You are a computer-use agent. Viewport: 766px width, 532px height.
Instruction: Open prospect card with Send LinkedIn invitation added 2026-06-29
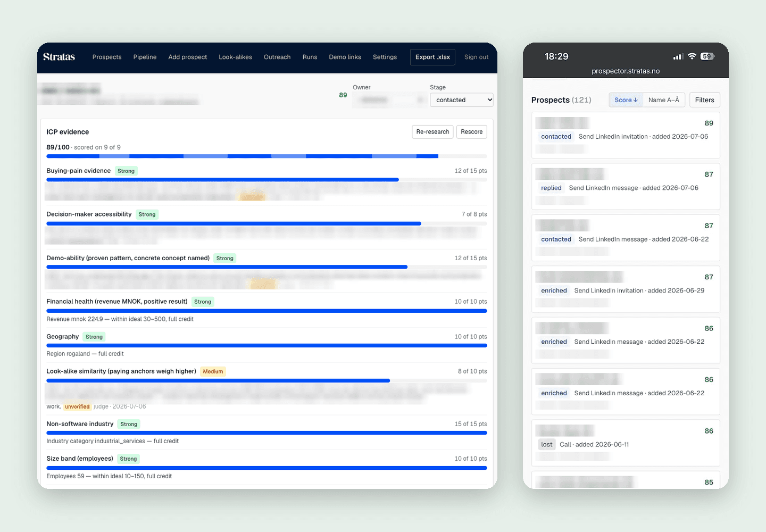[626, 289]
